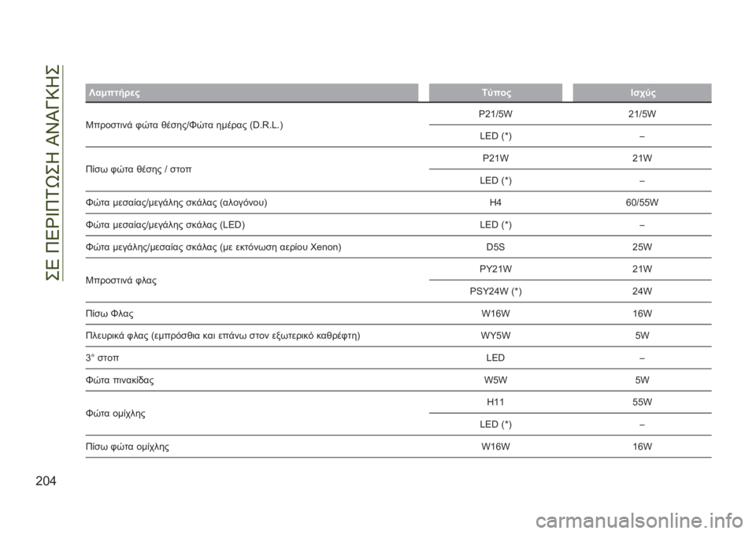Select LED (*) below P21/5W
756x534 pixels.
[495, 136]
